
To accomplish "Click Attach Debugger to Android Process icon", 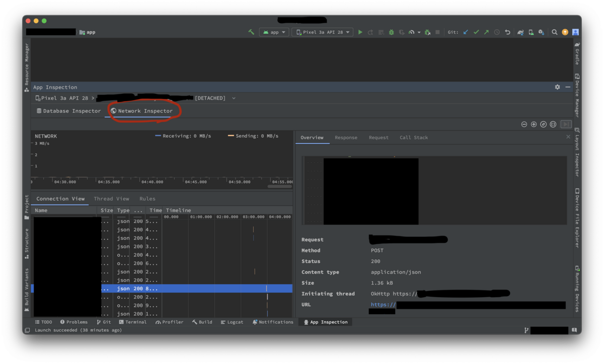I will pos(427,32).
